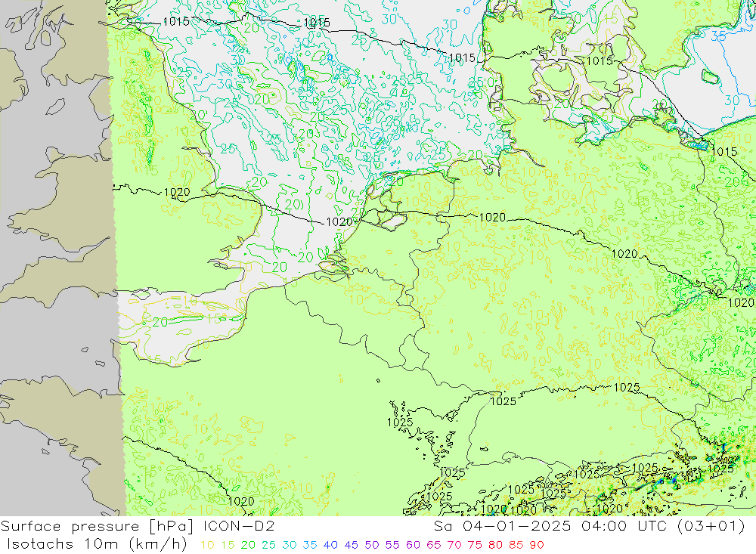Select the '35' value in the legend row
The image size is (756, 554).
310,546
